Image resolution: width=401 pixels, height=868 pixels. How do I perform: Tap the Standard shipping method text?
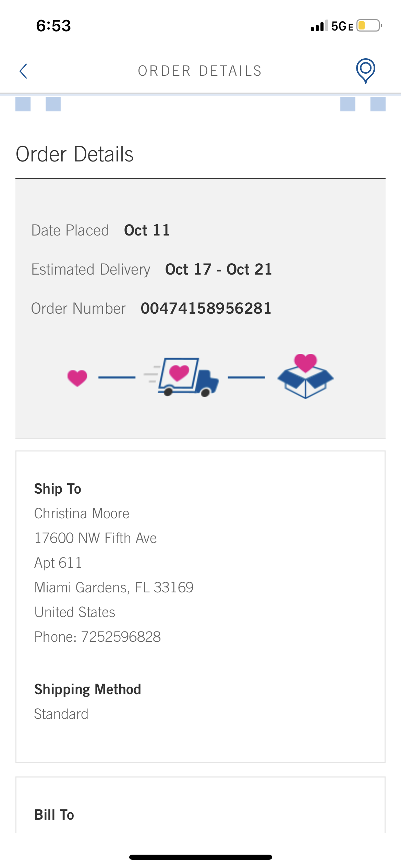[61, 714]
